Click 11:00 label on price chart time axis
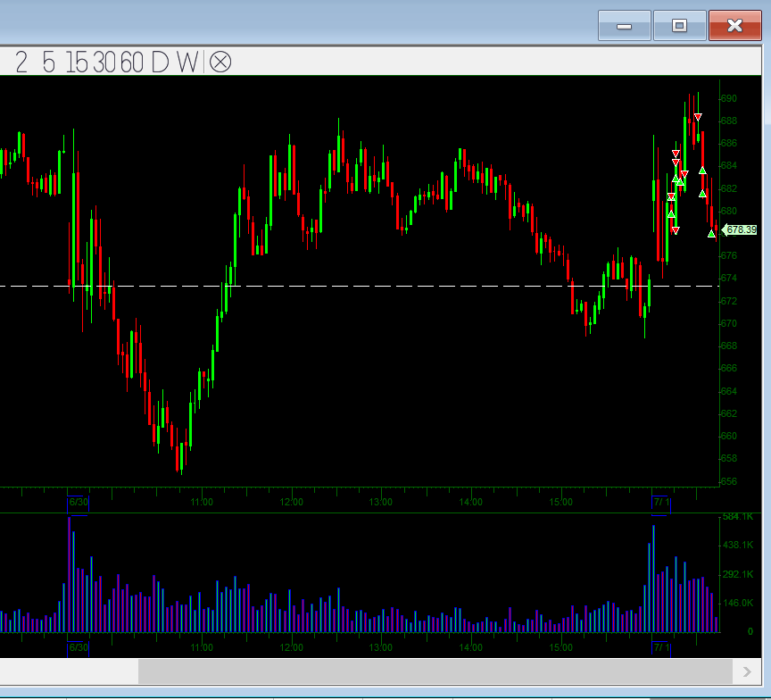771x700 pixels. [x=202, y=503]
